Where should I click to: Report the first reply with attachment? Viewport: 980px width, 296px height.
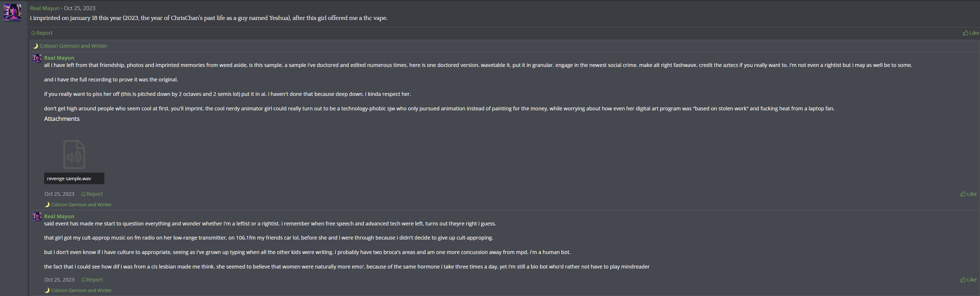[x=92, y=194]
